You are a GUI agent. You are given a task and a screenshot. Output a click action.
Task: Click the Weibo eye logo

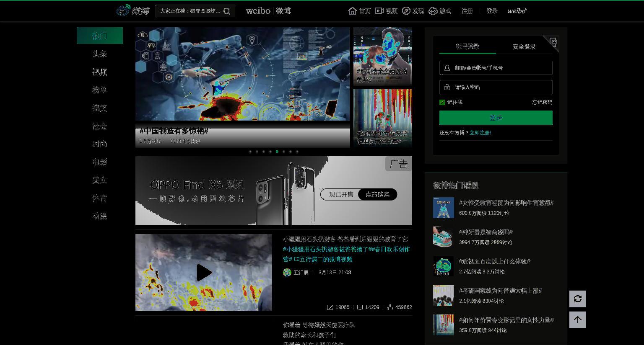tap(123, 10)
